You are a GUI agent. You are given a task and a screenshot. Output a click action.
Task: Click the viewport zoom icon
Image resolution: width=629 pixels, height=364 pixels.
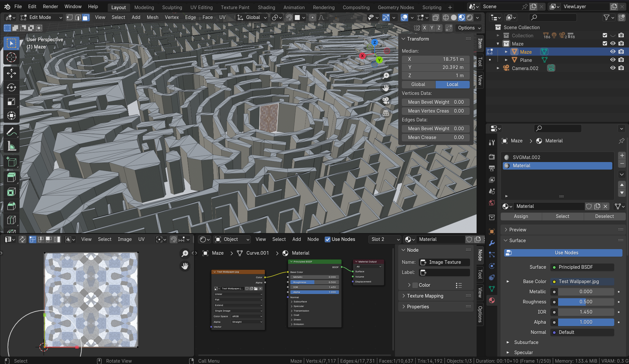(386, 76)
